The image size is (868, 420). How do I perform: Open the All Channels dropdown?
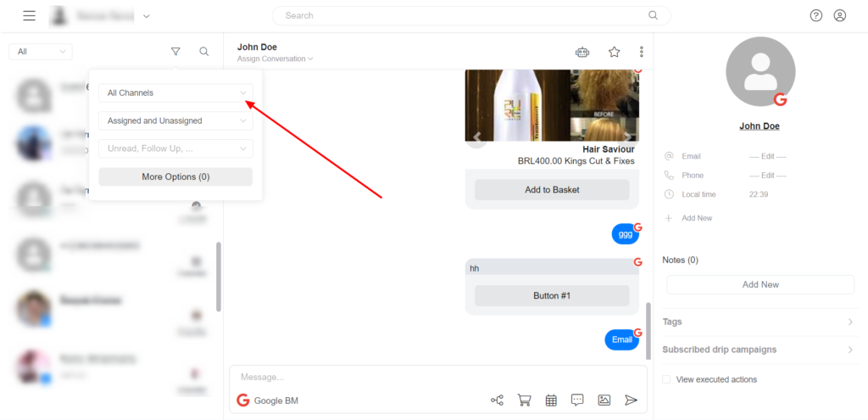click(175, 93)
